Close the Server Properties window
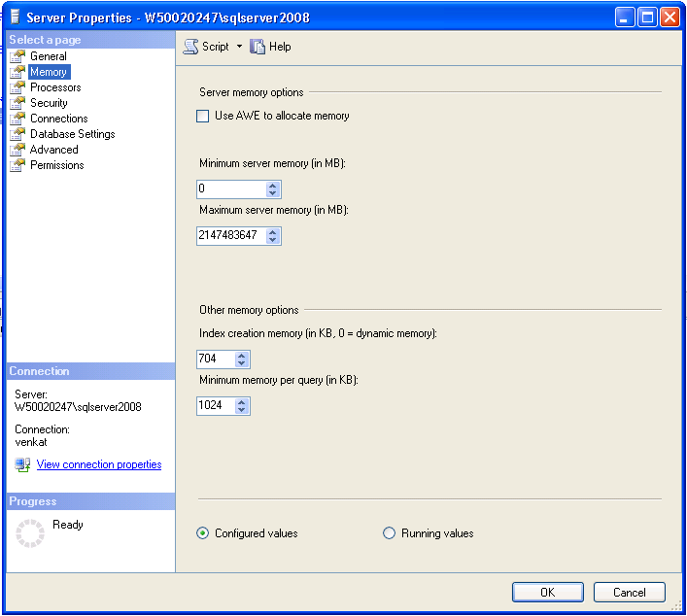The height and width of the screenshot is (616, 687). point(670,17)
